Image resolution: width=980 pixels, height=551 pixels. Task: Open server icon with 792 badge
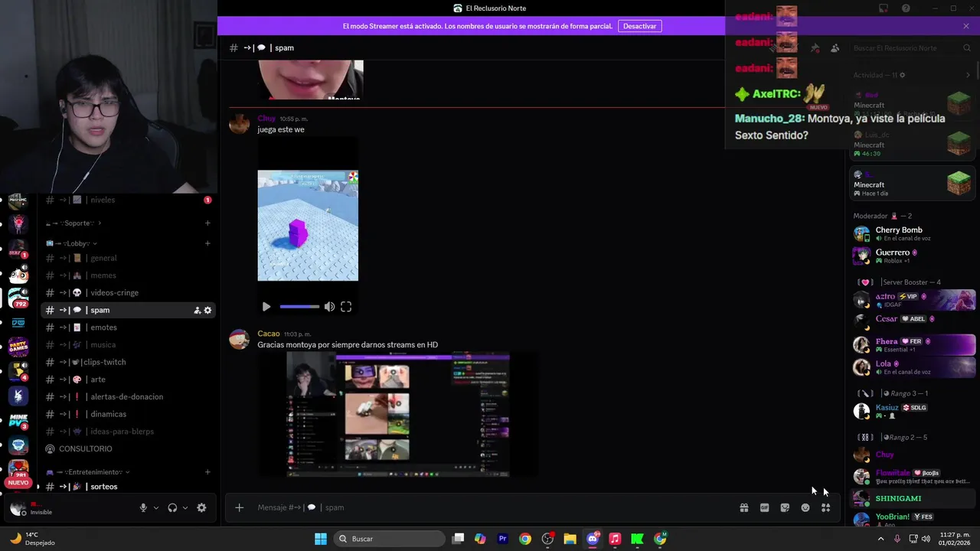pyautogui.click(x=18, y=298)
